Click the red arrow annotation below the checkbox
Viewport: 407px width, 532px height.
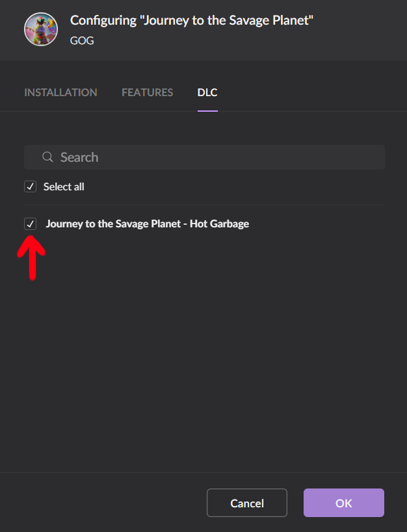point(31,258)
